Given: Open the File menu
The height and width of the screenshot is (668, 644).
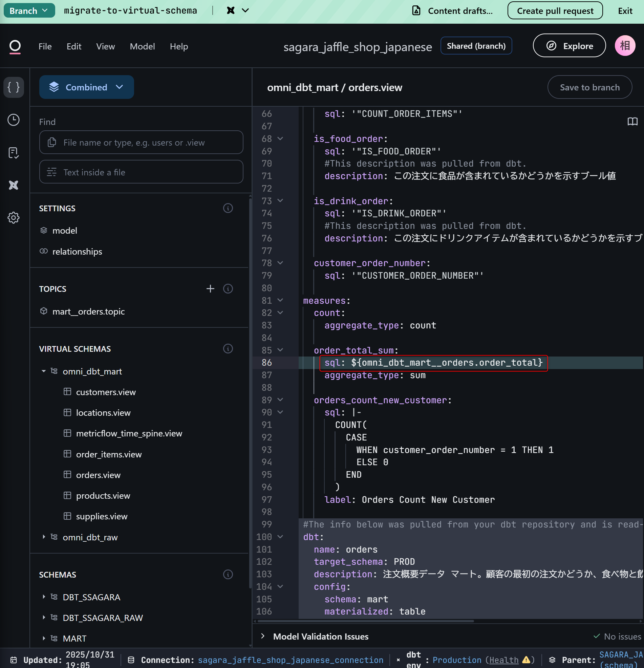Looking at the screenshot, I should click(x=45, y=46).
